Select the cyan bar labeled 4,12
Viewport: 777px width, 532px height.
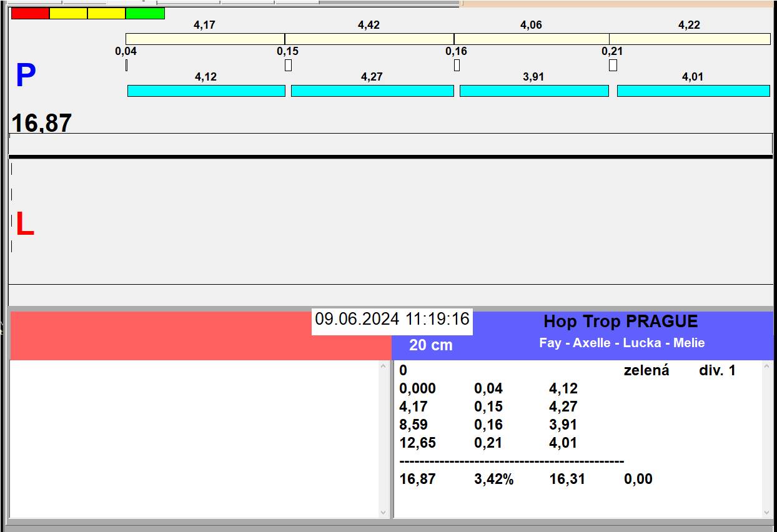click(206, 91)
